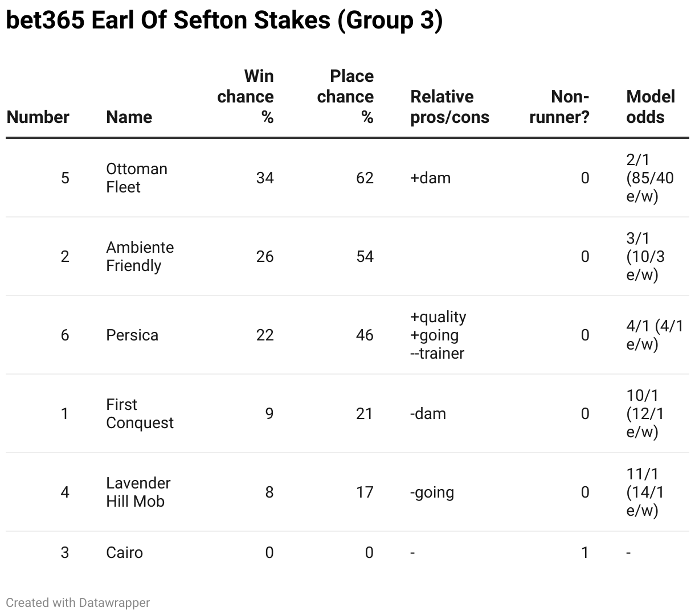Click the Place chance % header
695x616 pixels.
pyautogui.click(x=345, y=96)
